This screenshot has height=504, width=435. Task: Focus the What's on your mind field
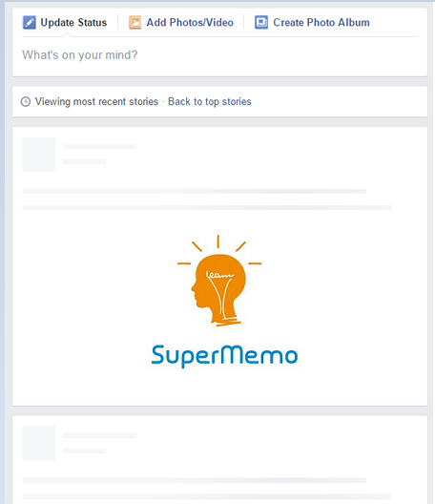click(x=219, y=55)
